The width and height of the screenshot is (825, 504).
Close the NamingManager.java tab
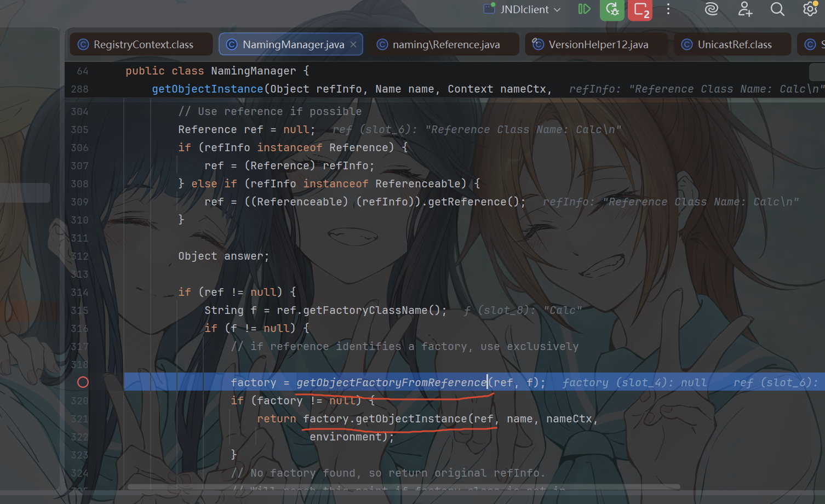[353, 44]
